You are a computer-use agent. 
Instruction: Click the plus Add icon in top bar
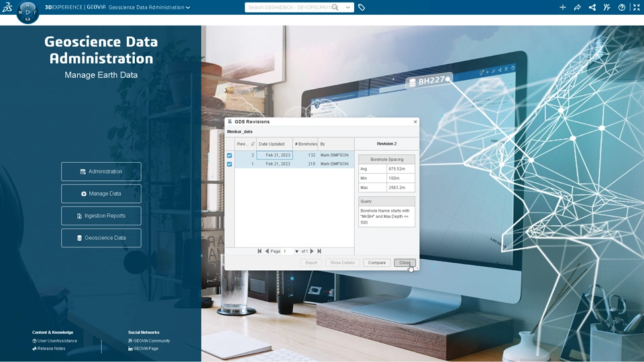coord(563,7)
